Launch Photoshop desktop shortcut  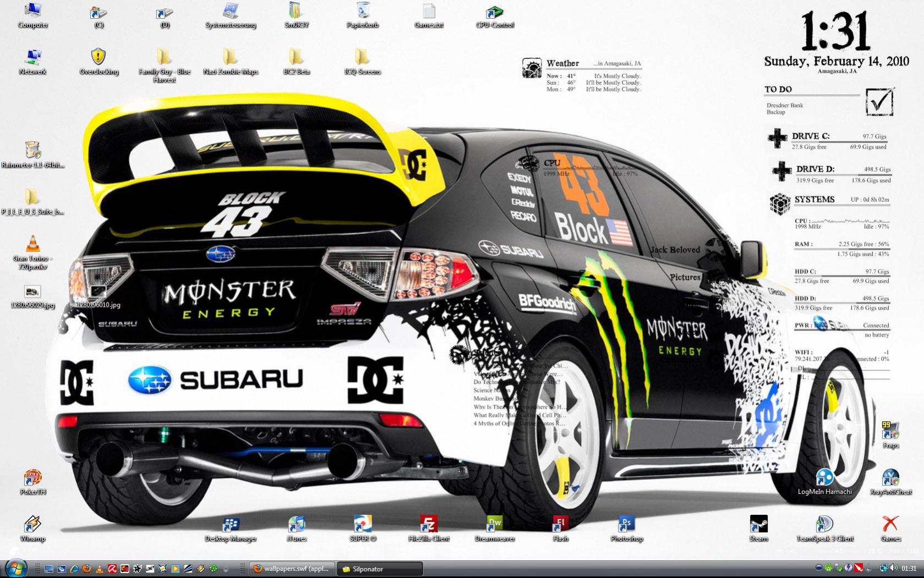[x=627, y=529]
